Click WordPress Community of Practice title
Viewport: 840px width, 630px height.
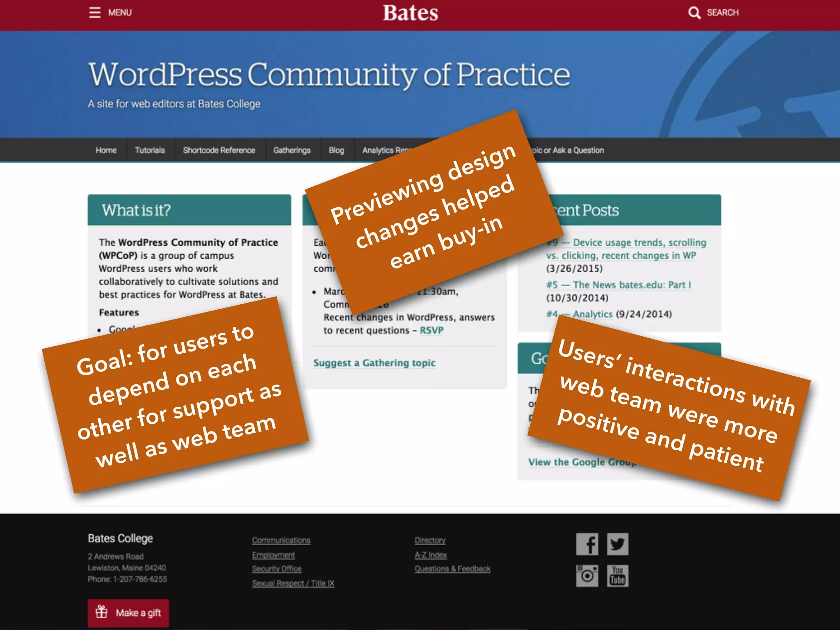pyautogui.click(x=329, y=75)
